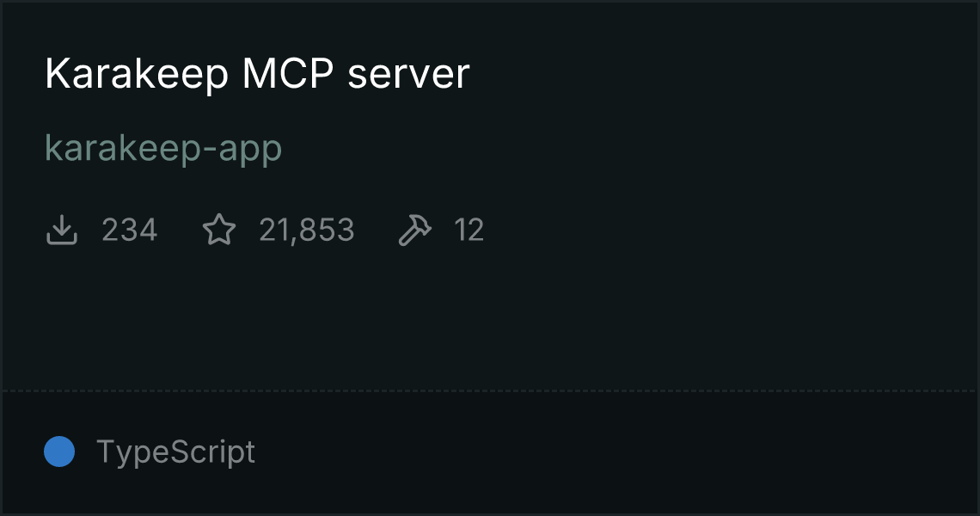Click the hammer tools icon
Viewport: 980px width, 516px height.
(x=415, y=230)
